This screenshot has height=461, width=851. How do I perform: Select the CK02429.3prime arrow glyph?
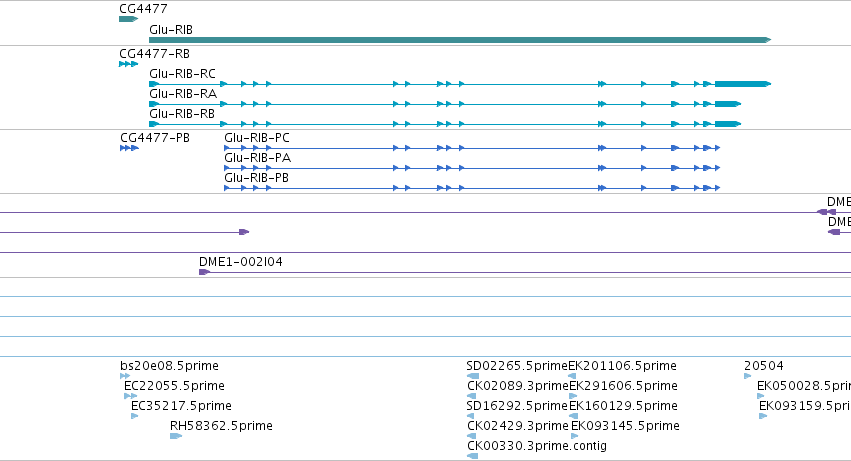pyautogui.click(x=471, y=435)
